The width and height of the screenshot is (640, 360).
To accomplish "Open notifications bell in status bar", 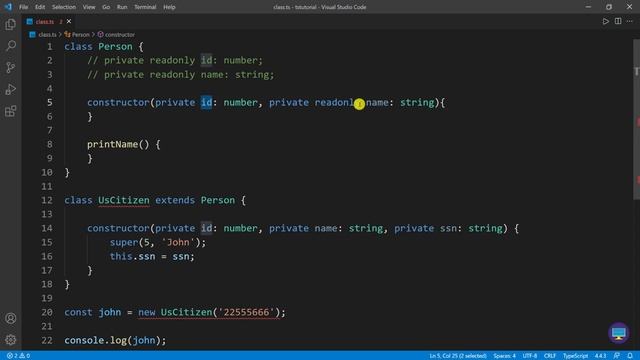I will click(630, 356).
